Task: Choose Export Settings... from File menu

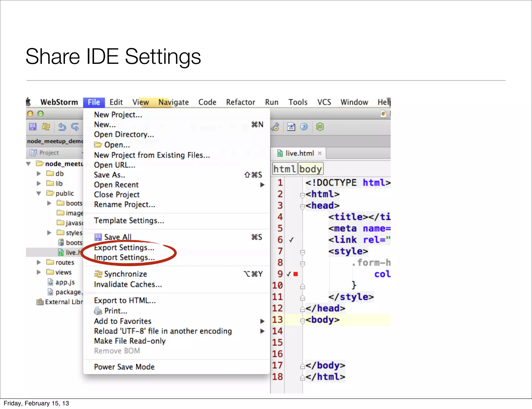Action: point(177,248)
